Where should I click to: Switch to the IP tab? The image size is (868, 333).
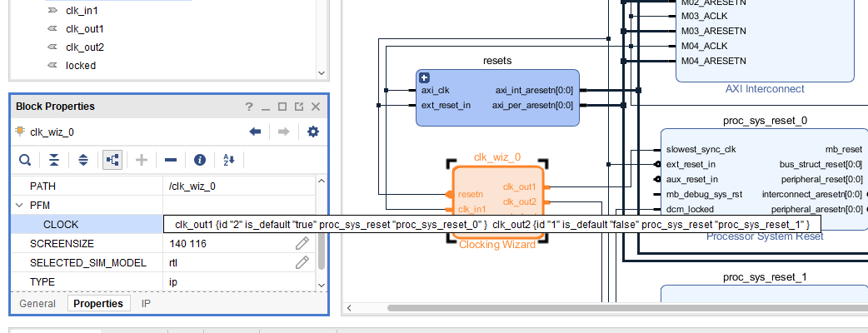point(146,304)
